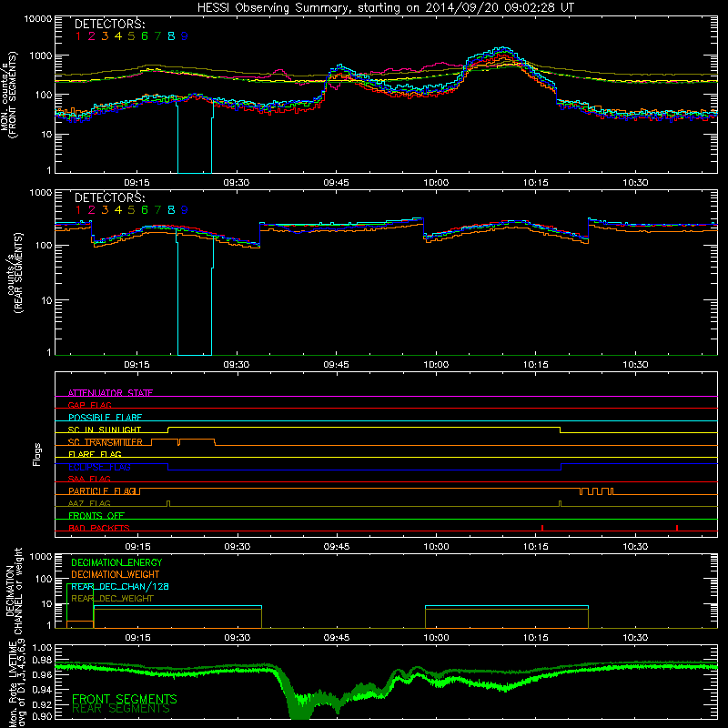Click bad packets marker near 10:36

point(677,528)
